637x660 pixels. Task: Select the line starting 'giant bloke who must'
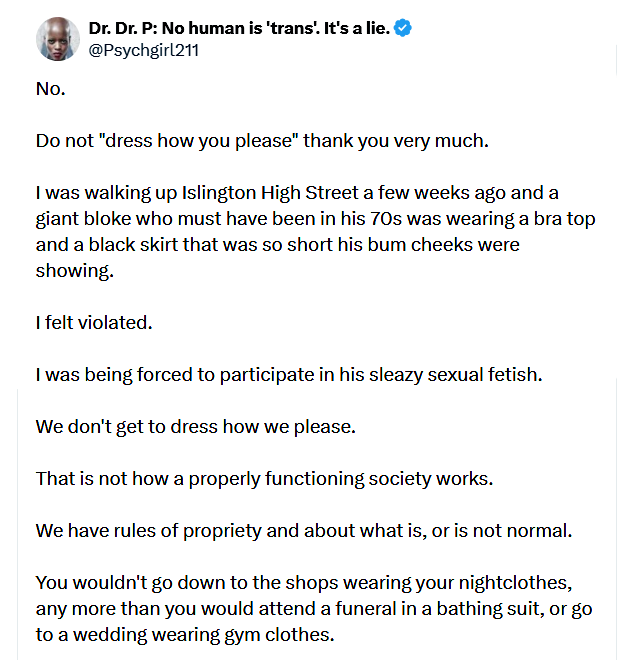click(315, 219)
